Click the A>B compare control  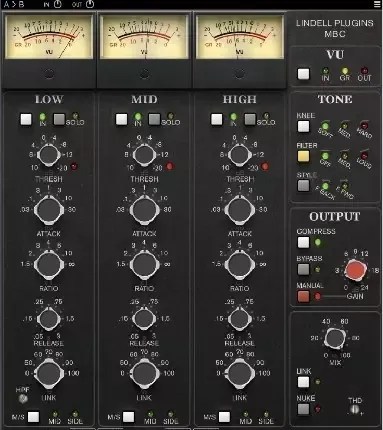pyautogui.click(x=14, y=4)
